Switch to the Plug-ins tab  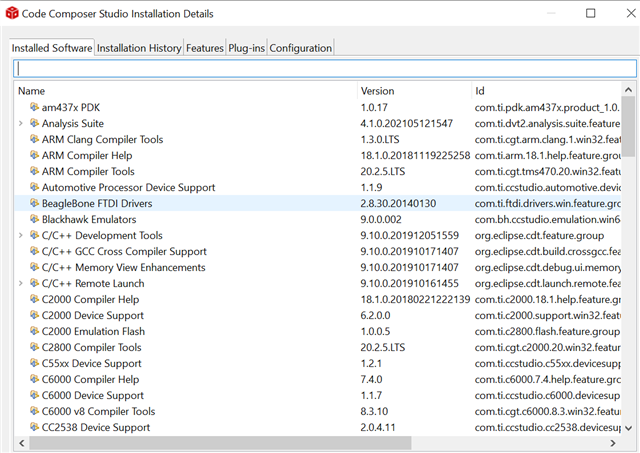click(x=246, y=48)
